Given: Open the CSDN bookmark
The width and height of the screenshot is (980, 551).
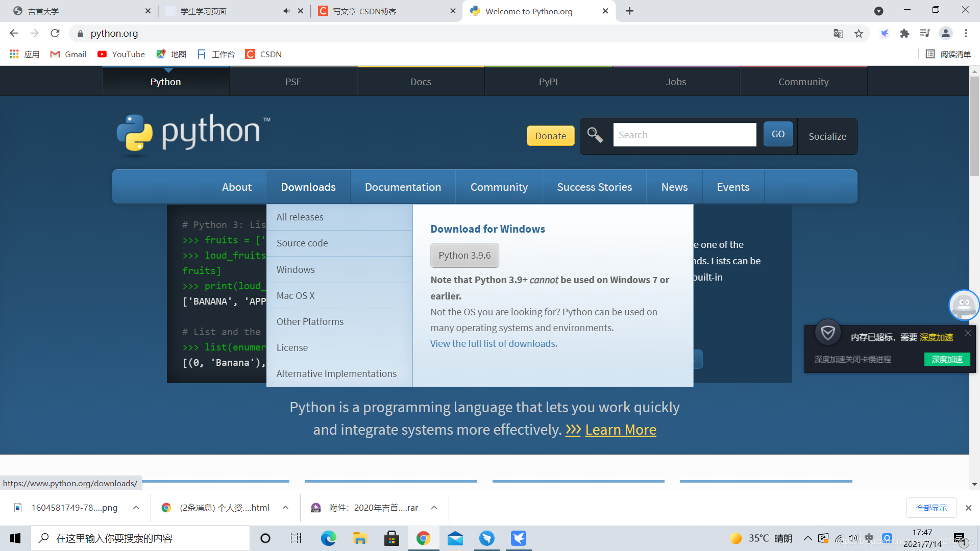Looking at the screenshot, I should (x=263, y=54).
